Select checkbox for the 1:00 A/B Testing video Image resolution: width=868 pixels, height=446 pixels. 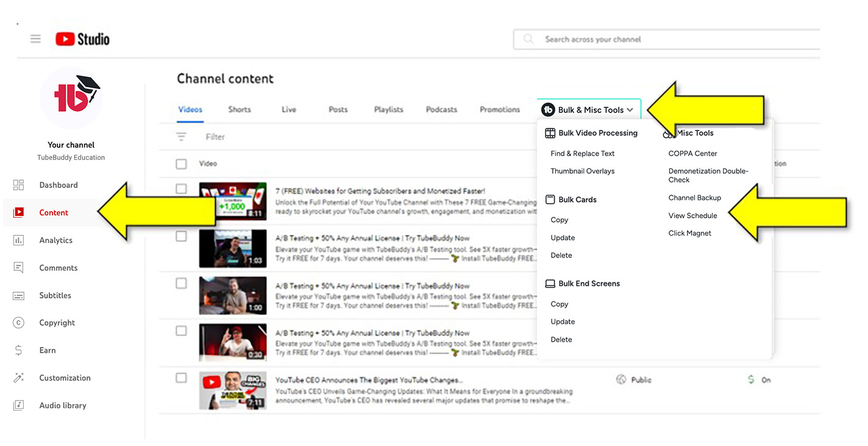point(181,283)
